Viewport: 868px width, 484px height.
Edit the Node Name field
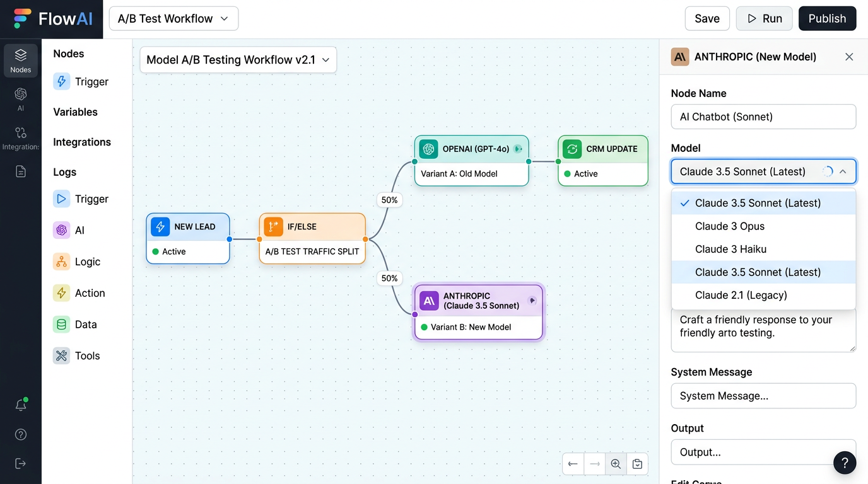pyautogui.click(x=763, y=117)
